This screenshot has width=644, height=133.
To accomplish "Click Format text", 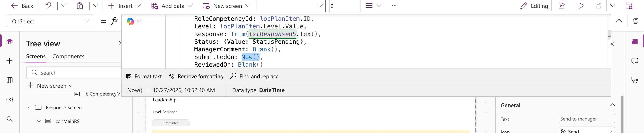I will tap(143, 76).
